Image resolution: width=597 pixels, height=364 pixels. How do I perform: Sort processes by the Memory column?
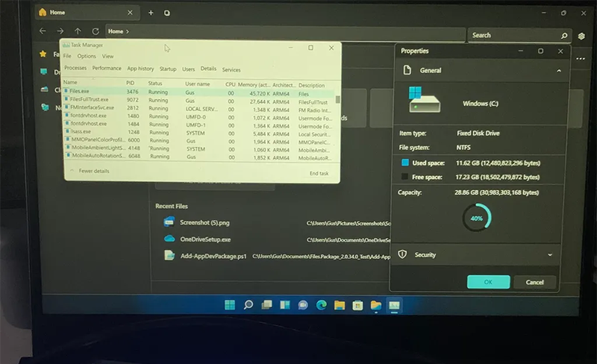(253, 84)
